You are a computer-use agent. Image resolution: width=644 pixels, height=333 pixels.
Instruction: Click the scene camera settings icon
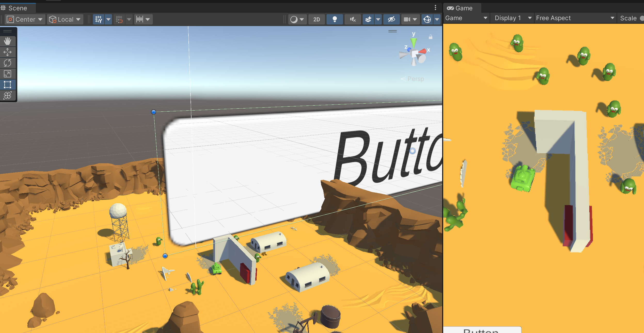(x=407, y=19)
